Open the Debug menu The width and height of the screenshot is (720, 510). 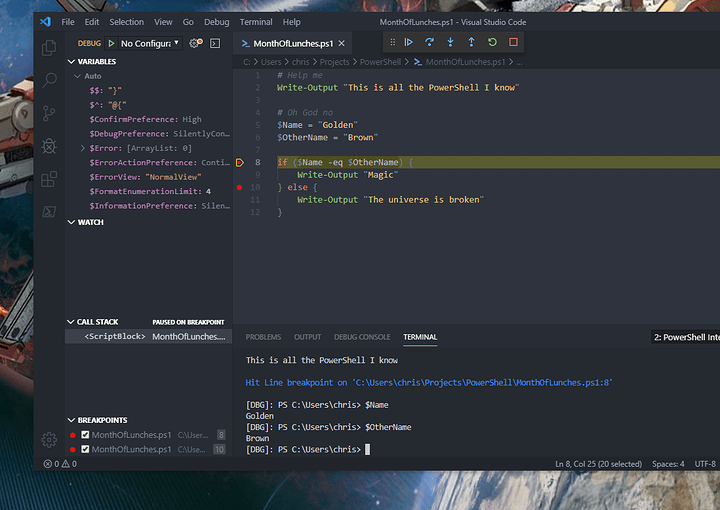pyautogui.click(x=216, y=22)
